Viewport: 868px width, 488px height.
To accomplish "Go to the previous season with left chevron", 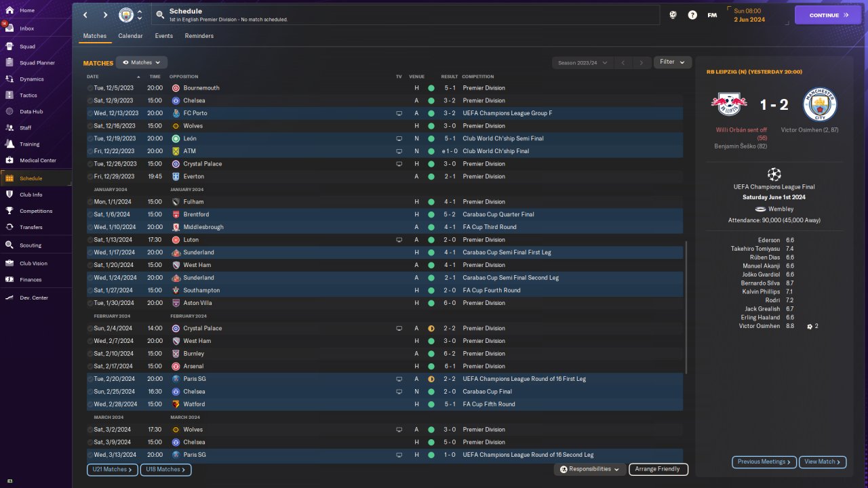I will click(x=623, y=62).
